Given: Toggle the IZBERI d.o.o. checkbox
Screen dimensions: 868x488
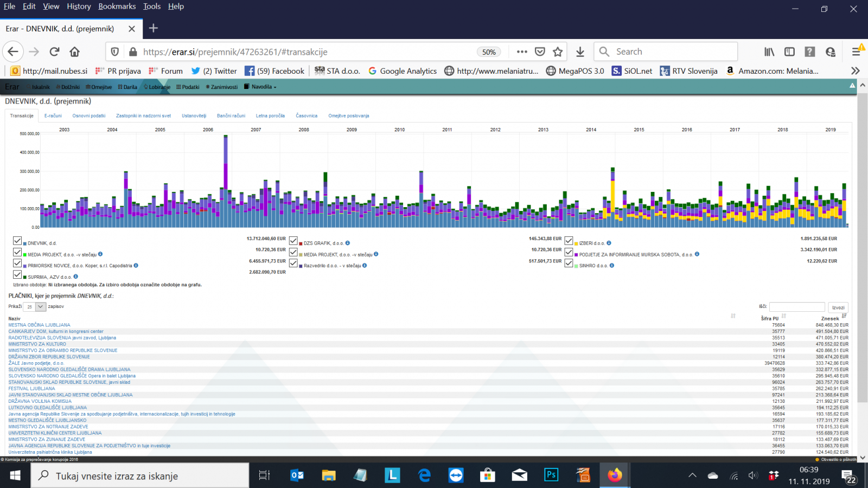Looking at the screenshot, I should coord(569,241).
